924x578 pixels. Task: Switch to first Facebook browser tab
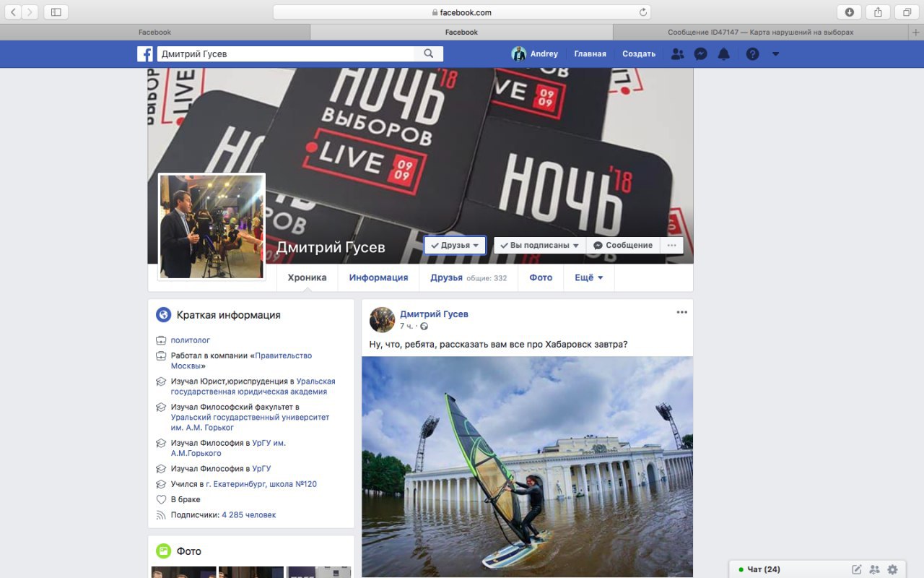point(154,32)
